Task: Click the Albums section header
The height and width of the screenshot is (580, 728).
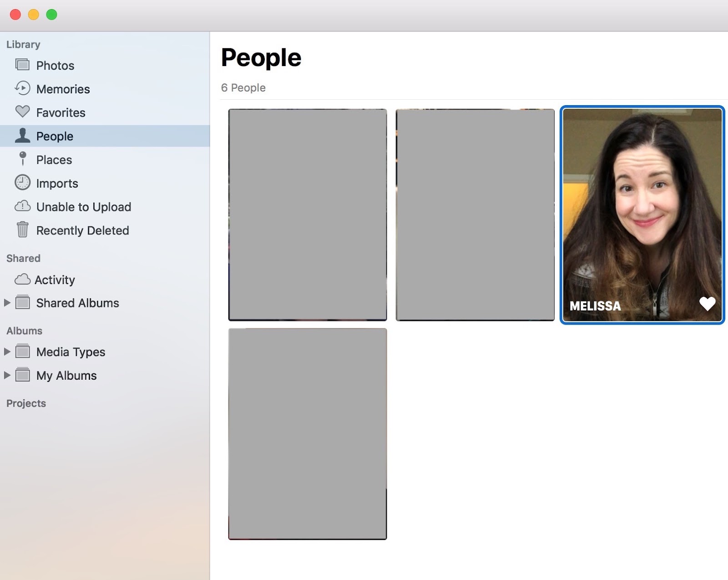Action: 24,331
